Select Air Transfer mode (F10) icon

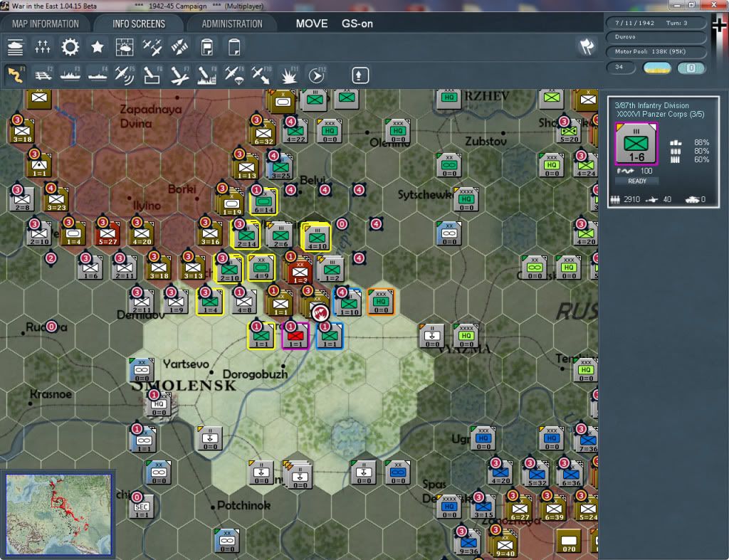click(261, 75)
